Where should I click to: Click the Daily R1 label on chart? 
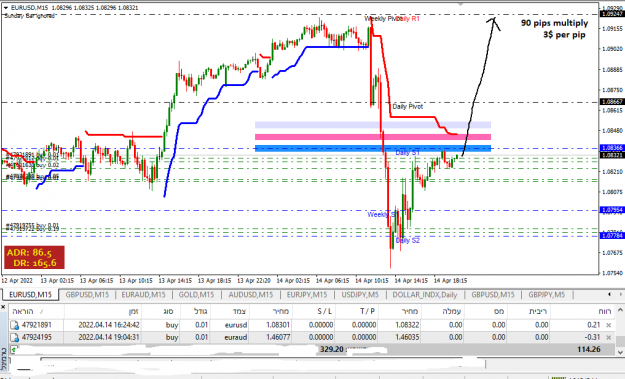(409, 19)
